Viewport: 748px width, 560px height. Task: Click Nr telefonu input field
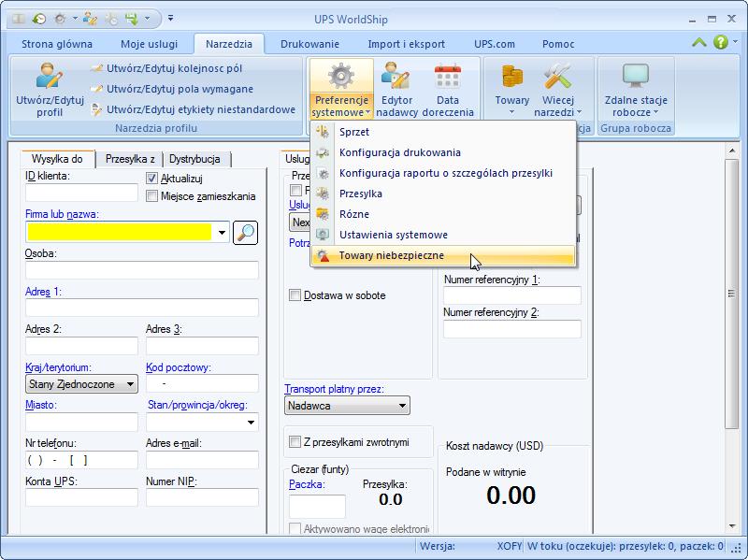click(x=81, y=460)
